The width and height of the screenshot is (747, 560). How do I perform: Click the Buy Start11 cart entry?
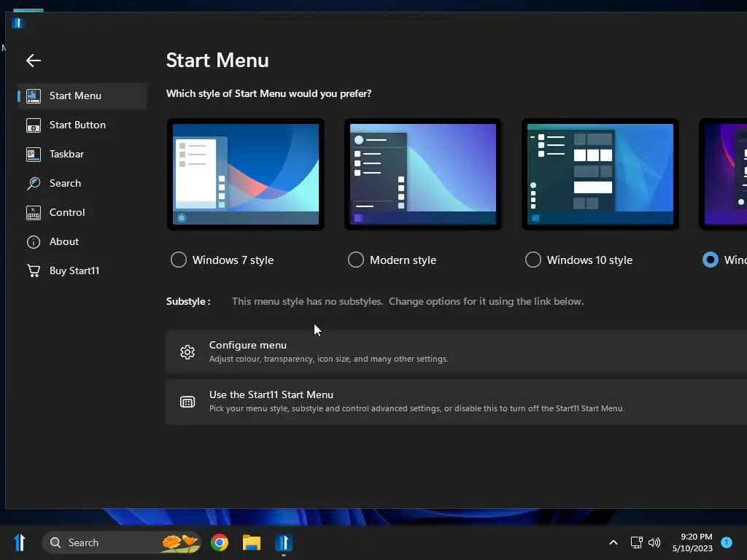click(x=82, y=271)
